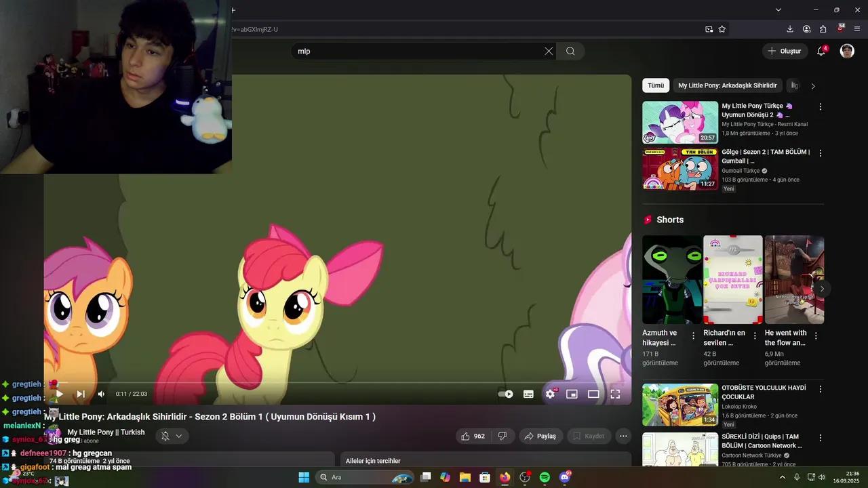This screenshot has width=868, height=488.
Task: Open File Explorer from taskbar
Action: click(x=465, y=477)
